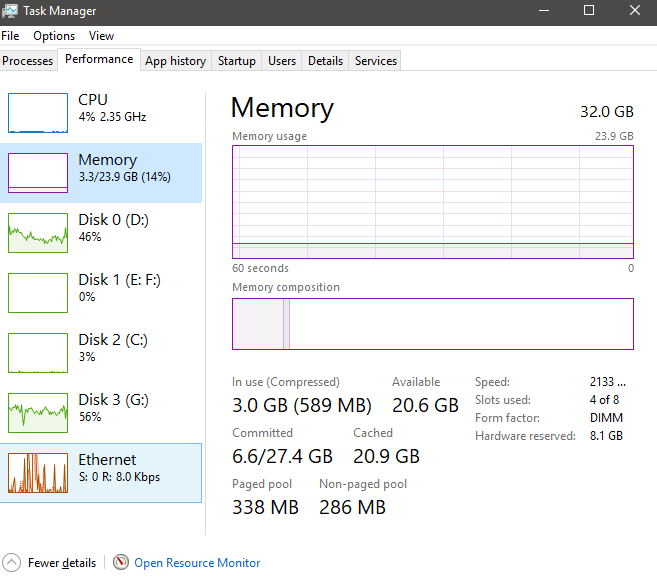Open the Ethernet throughput thumbnail

pos(38,473)
